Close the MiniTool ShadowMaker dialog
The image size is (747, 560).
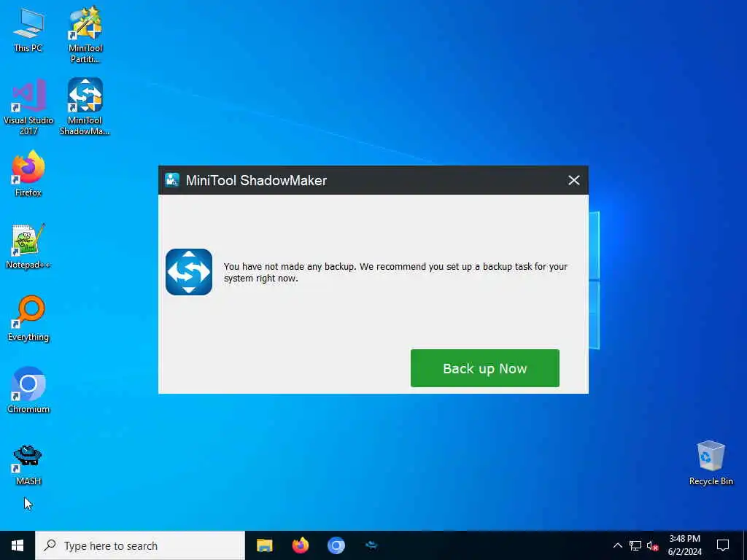tap(573, 180)
